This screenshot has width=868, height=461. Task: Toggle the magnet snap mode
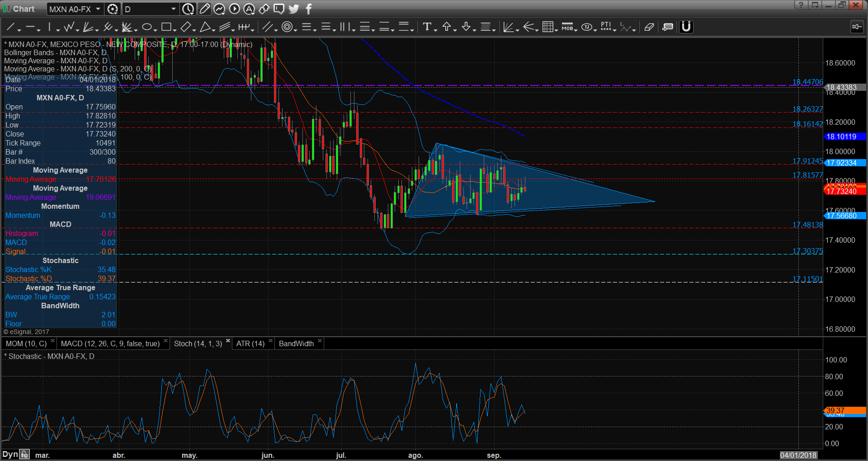pos(686,27)
